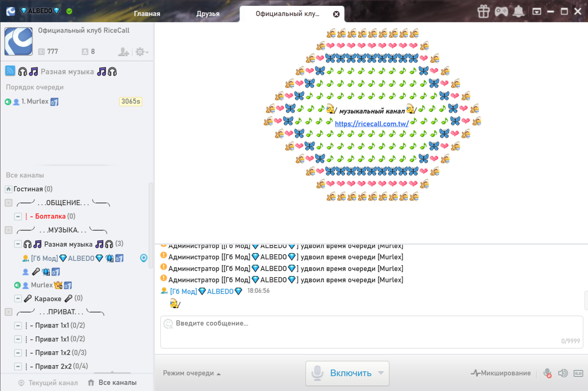Switch to the Главная tab
588x391 pixels.
pyautogui.click(x=147, y=14)
